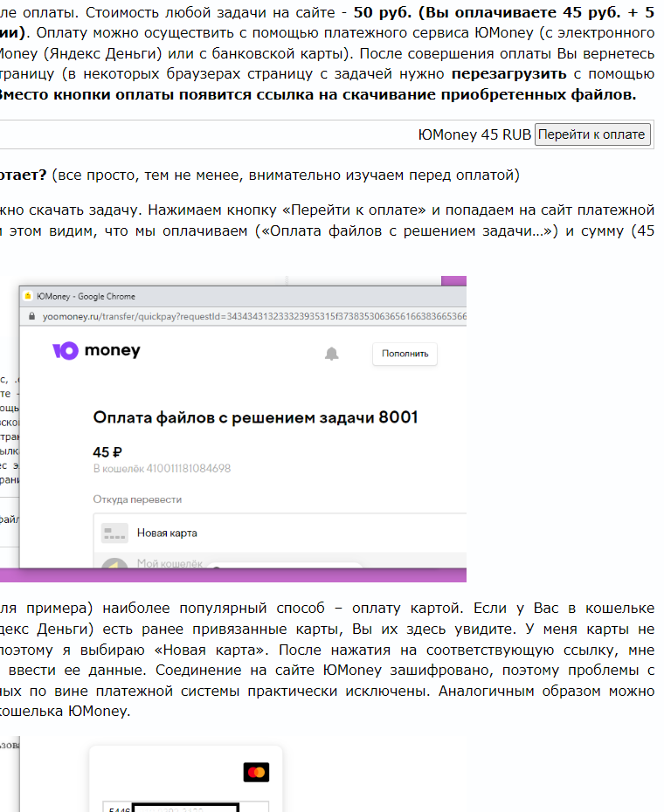This screenshot has height=812, width=664.
Task: Open the ЮMoney screenshot image
Action: click(x=233, y=429)
